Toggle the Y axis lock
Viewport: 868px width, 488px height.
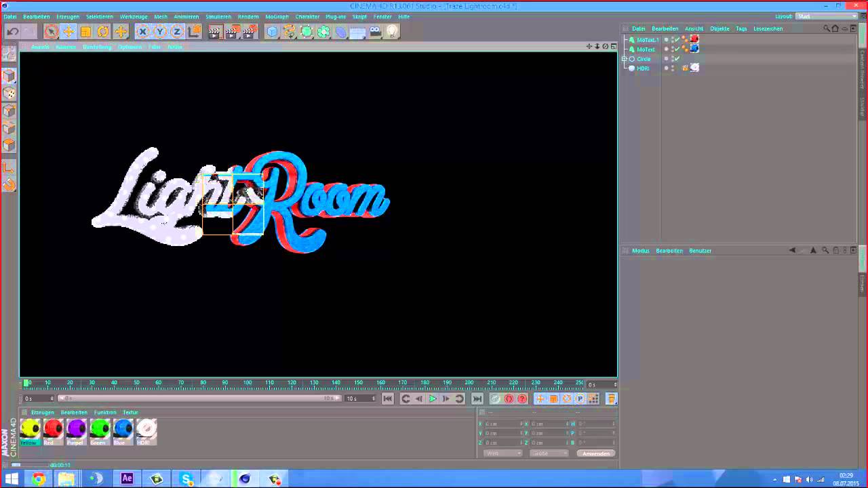pos(160,31)
